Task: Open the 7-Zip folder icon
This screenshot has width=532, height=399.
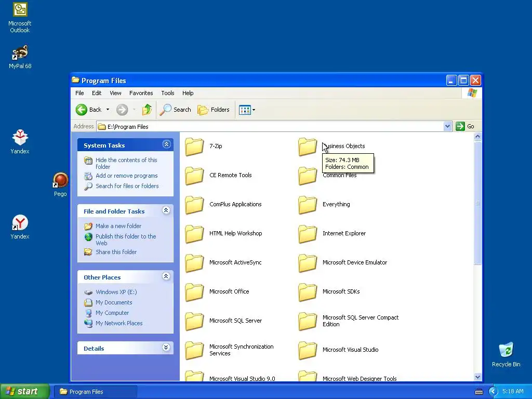Action: (194, 147)
